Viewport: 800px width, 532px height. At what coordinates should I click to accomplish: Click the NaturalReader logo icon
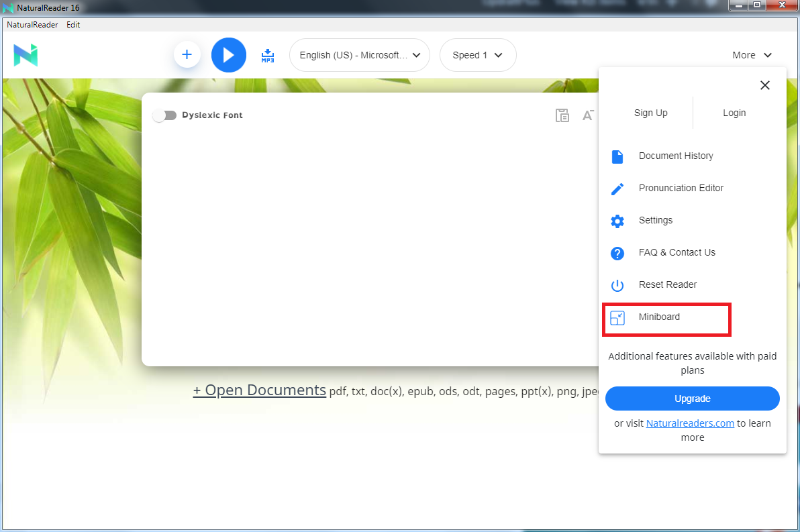(26, 55)
